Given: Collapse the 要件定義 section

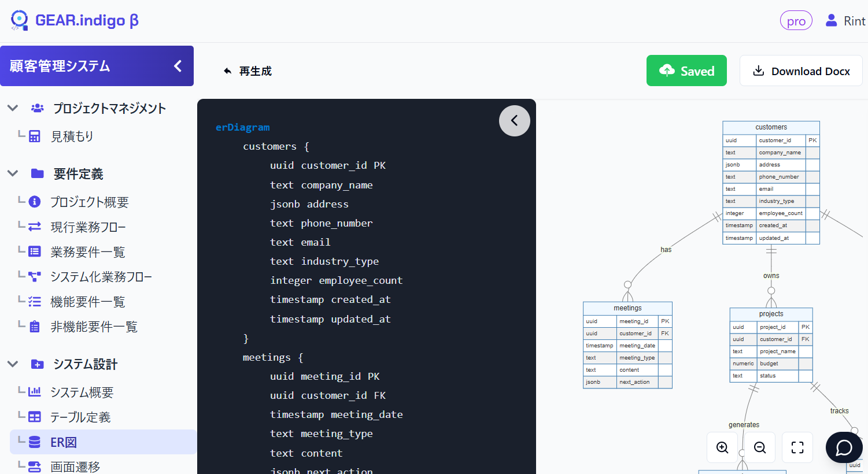Looking at the screenshot, I should pos(13,173).
